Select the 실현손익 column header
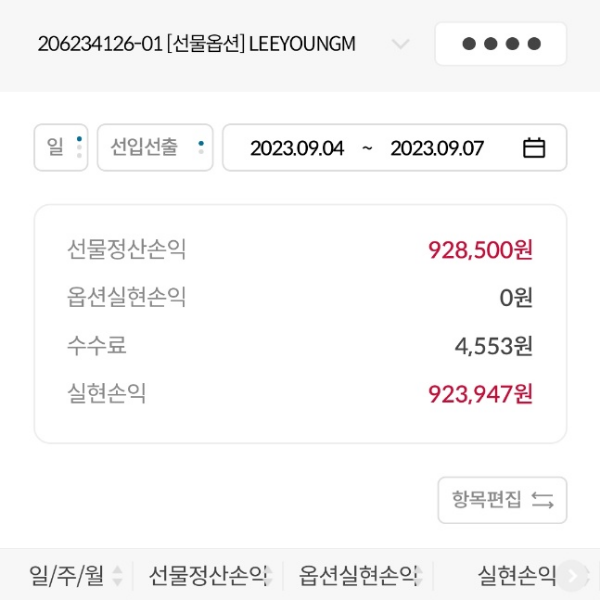This screenshot has width=600, height=600. 516,576
